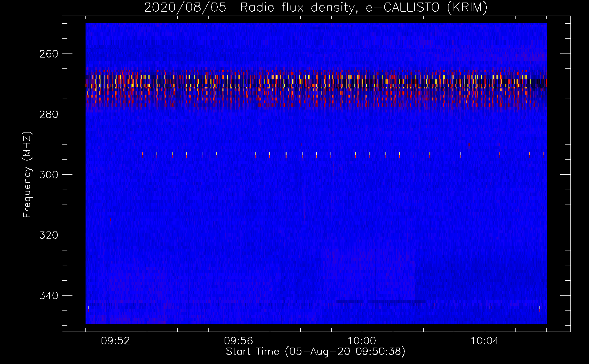Click the 320 frequency tick label
The width and height of the screenshot is (589, 364).
[x=48, y=235]
